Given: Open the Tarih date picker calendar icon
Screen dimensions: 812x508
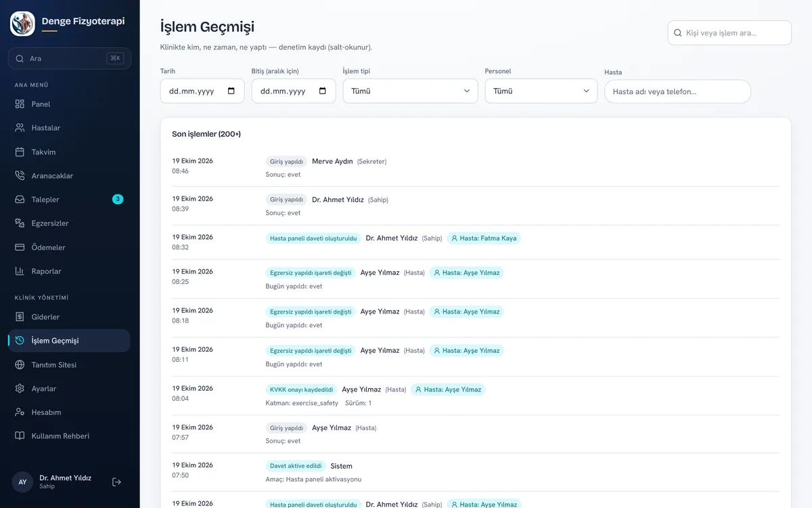Looking at the screenshot, I should tap(231, 91).
